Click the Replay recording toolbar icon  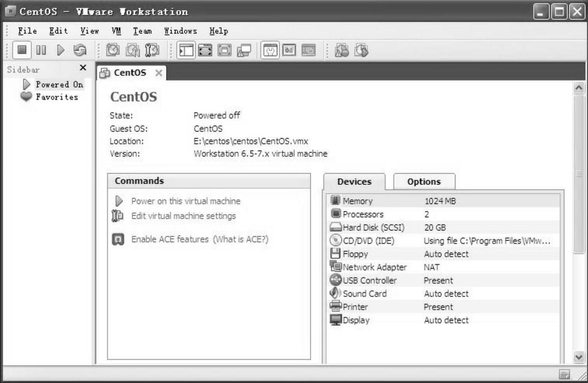(x=361, y=50)
